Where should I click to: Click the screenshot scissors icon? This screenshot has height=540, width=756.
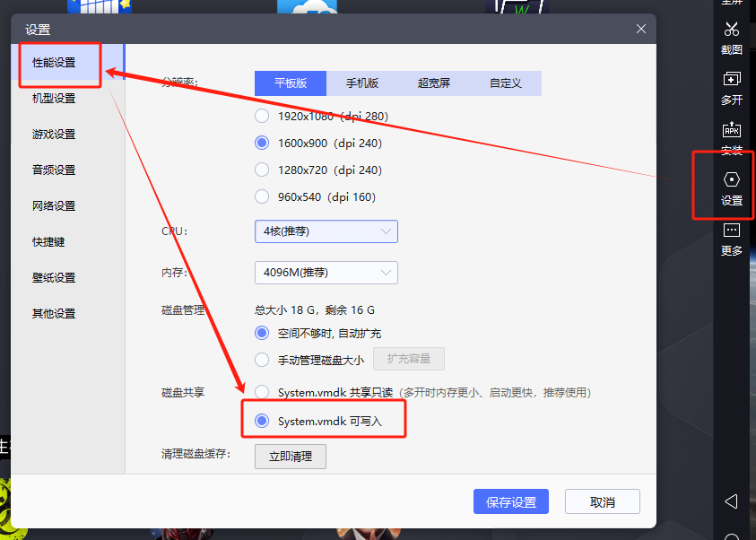pos(732,29)
